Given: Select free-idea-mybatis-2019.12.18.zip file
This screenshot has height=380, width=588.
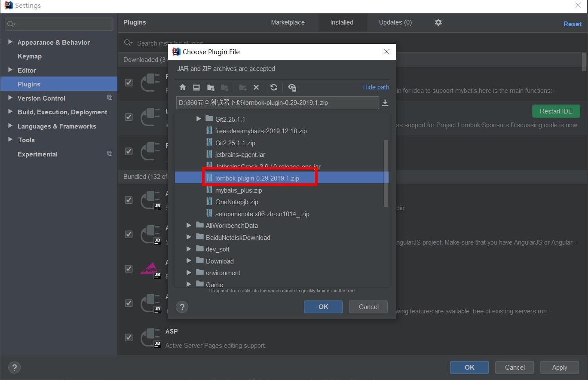Looking at the screenshot, I should tap(261, 131).
